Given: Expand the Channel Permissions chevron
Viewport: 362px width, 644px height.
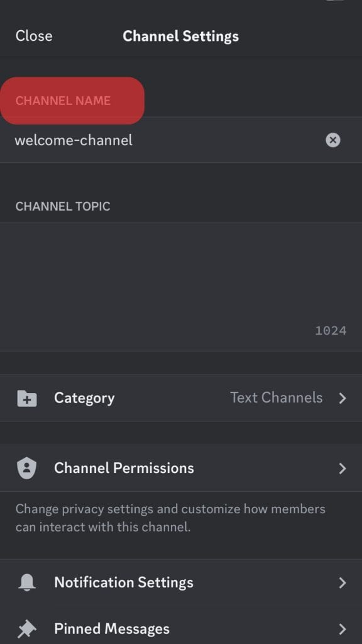Looking at the screenshot, I should tap(343, 468).
